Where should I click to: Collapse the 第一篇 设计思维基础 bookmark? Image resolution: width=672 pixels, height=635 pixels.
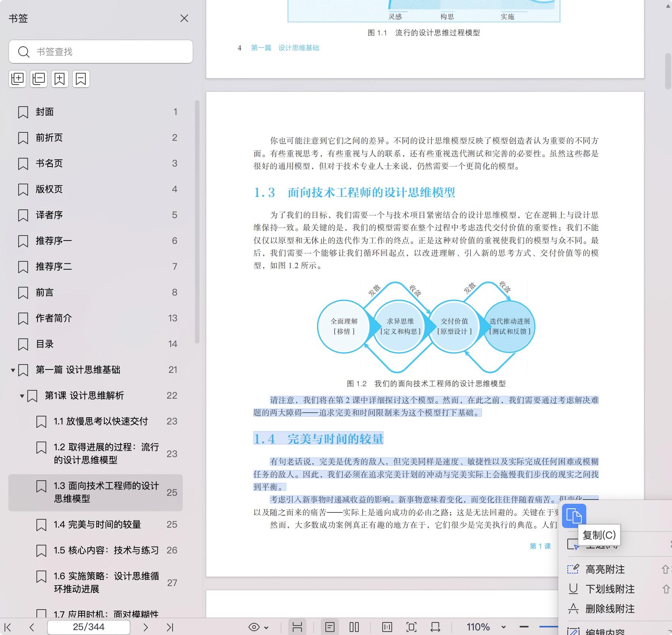tap(13, 370)
